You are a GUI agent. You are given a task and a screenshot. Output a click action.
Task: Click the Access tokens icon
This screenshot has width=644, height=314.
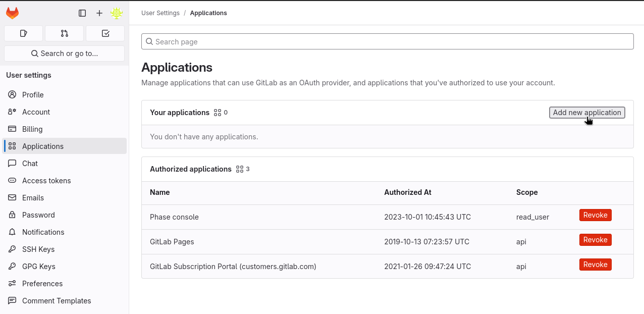(x=12, y=181)
